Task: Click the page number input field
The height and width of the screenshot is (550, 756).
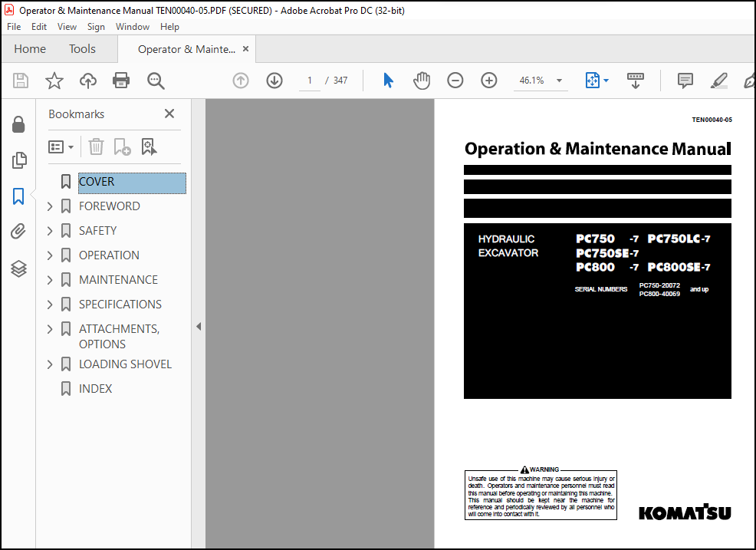Action: pyautogui.click(x=310, y=81)
